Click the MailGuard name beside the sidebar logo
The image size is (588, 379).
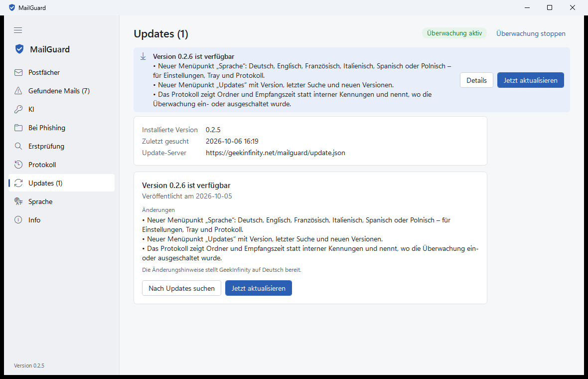[x=50, y=49]
